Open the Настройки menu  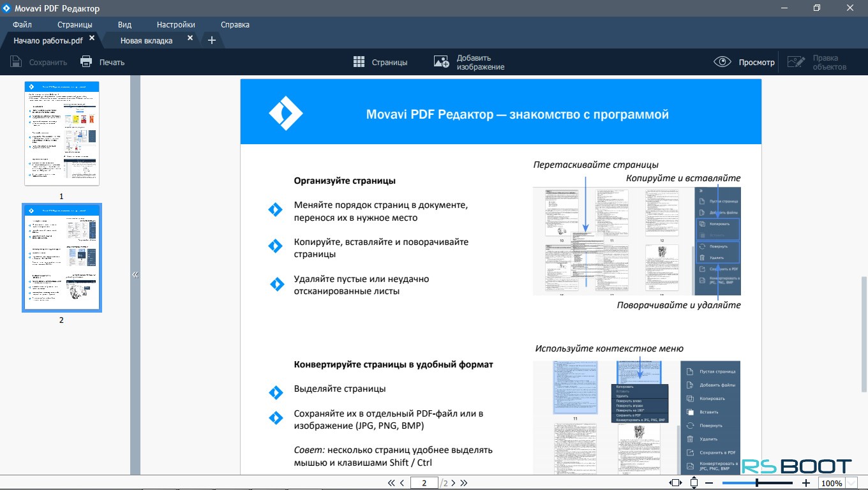(x=176, y=25)
